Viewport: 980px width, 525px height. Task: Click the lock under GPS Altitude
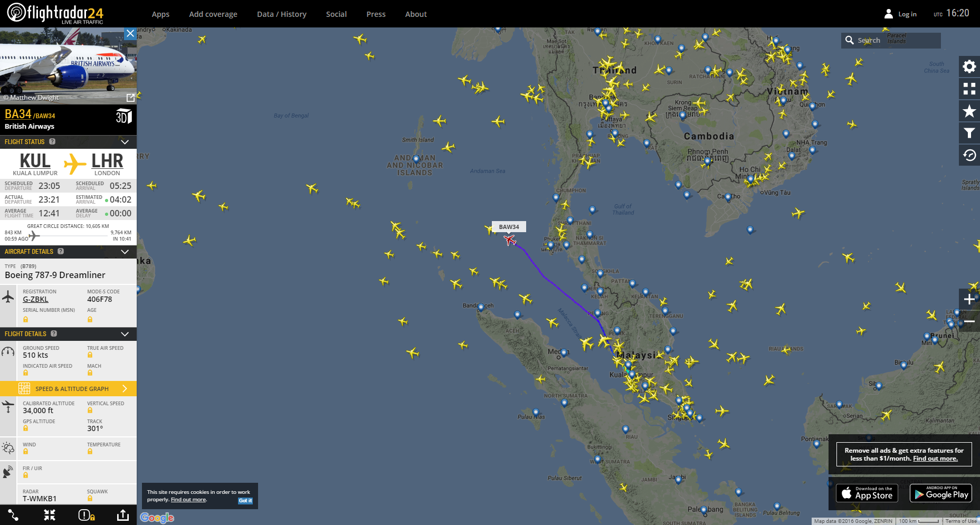25,428
